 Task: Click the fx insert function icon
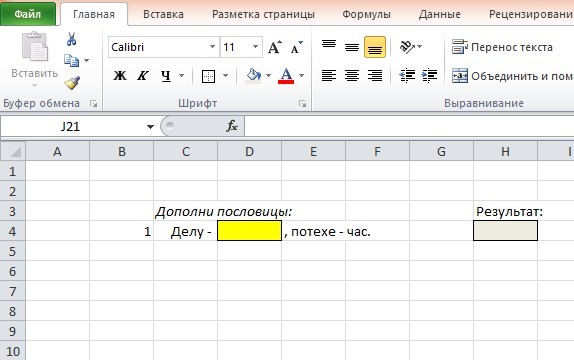(232, 126)
